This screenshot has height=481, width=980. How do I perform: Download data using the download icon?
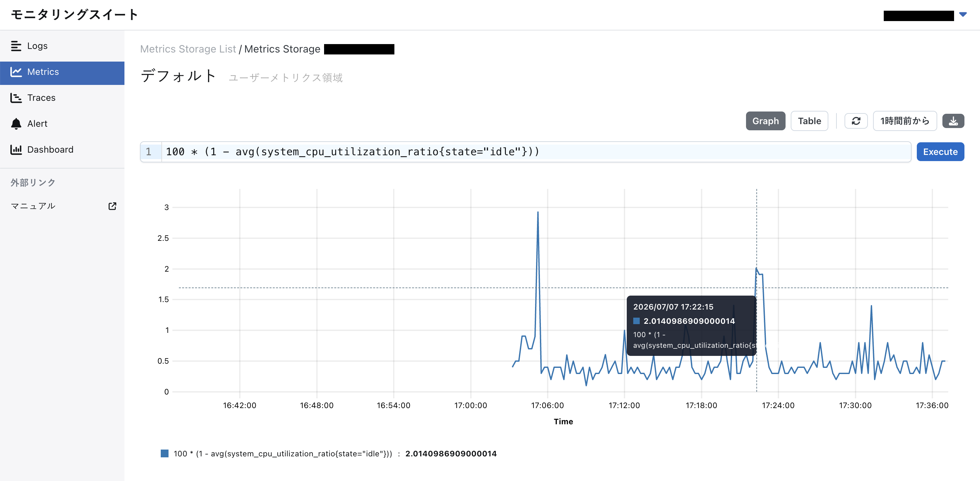pos(953,121)
